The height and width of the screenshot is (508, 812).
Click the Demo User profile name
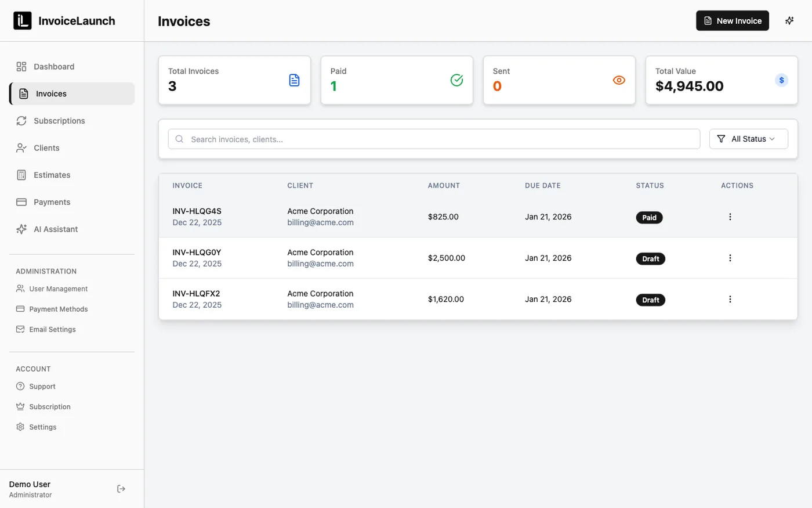pos(30,484)
